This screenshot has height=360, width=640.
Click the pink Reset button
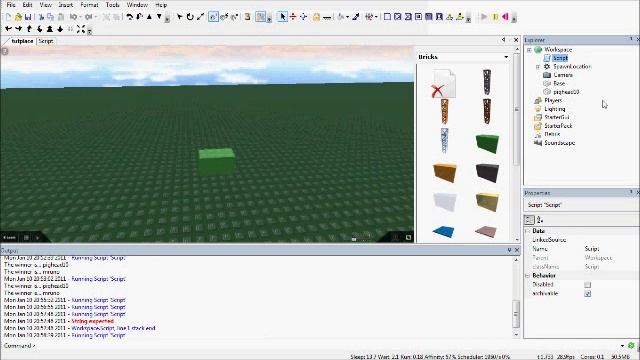[505, 17]
